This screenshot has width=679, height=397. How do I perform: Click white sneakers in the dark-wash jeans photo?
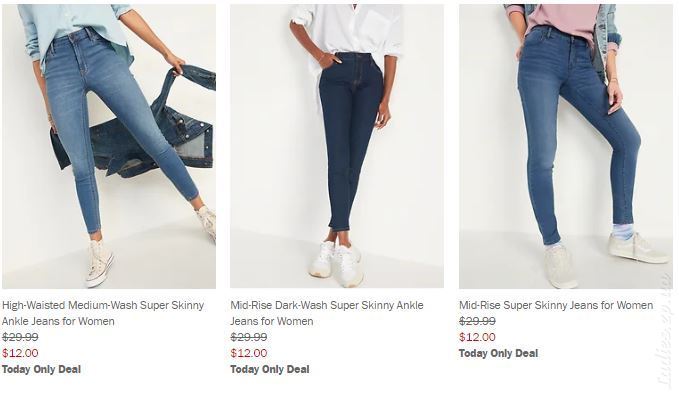click(337, 263)
